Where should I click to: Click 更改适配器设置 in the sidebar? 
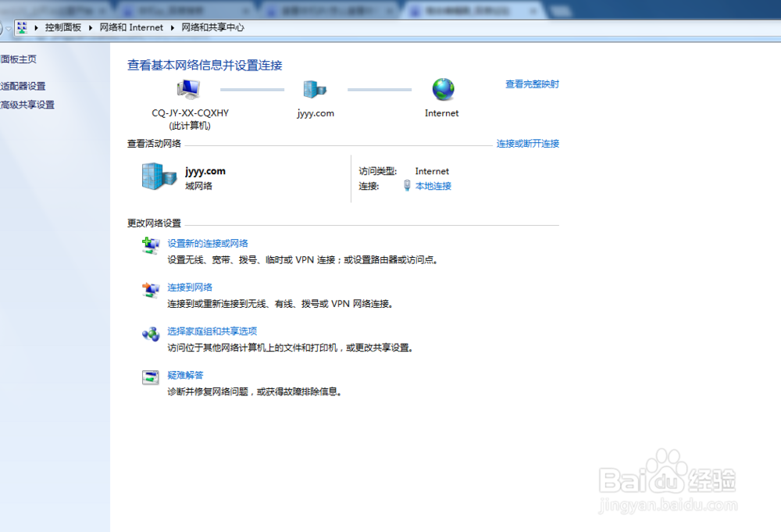click(21, 86)
